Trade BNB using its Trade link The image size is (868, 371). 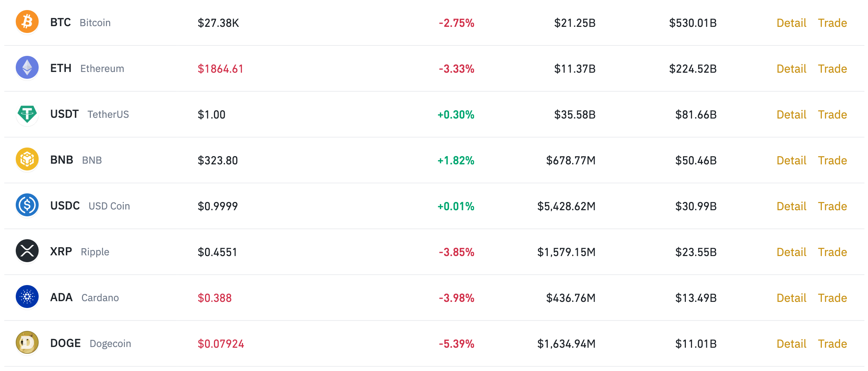832,160
